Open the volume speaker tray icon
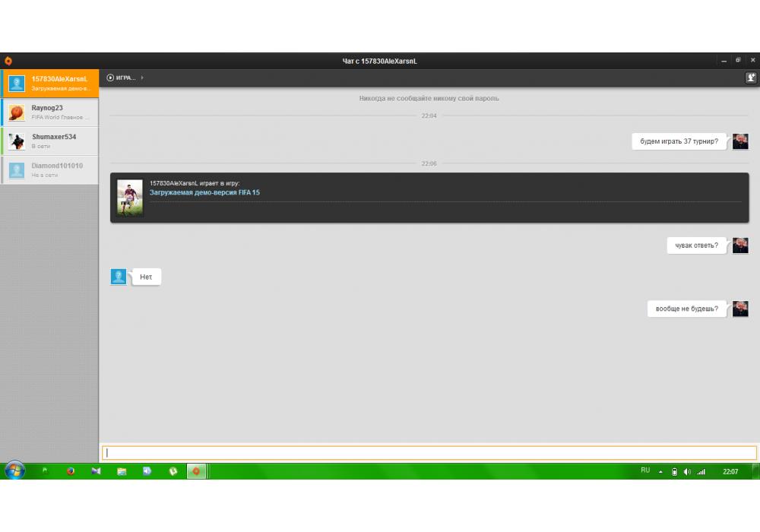Viewport: 760px width, 532px height. click(687, 471)
